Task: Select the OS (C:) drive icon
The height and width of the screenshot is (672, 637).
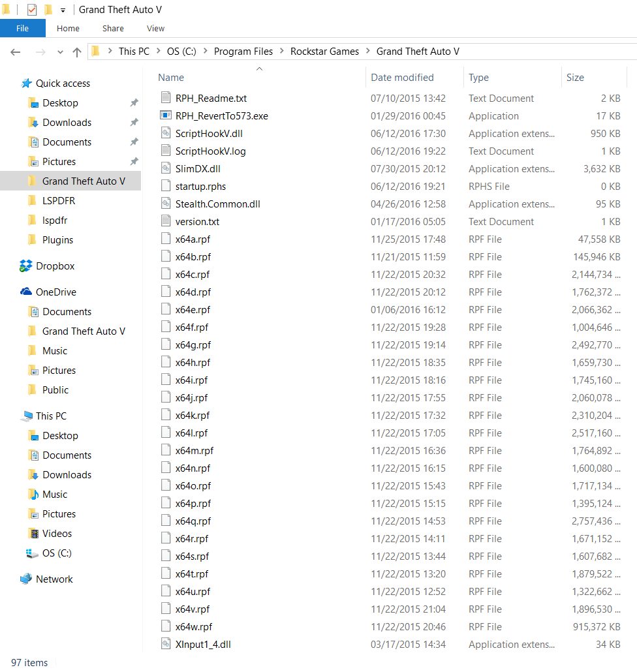Action: pos(32,553)
